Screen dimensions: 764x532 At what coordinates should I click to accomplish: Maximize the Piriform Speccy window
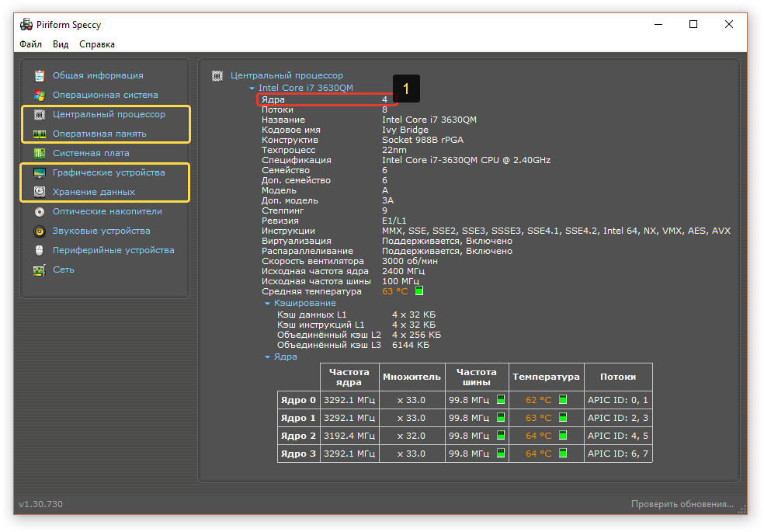(693, 24)
